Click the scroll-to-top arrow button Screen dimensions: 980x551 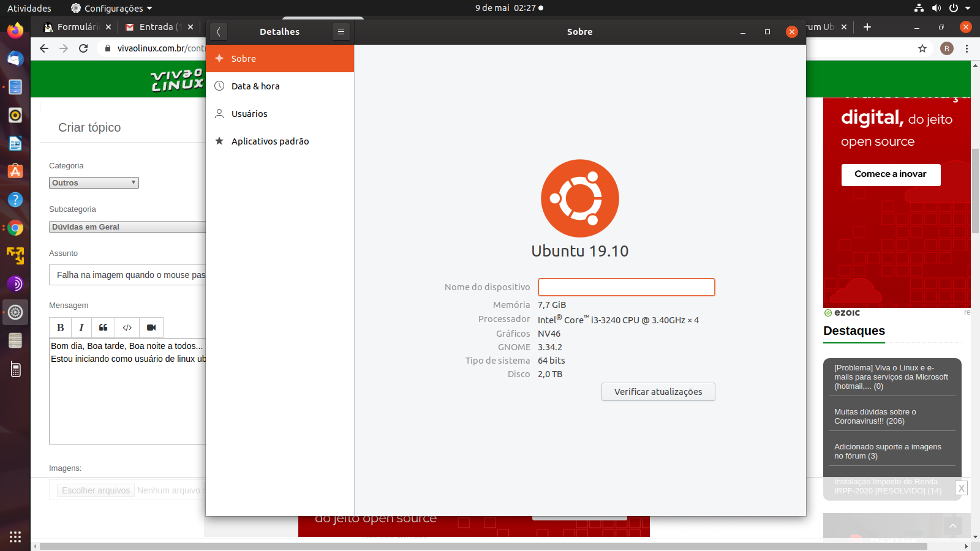pyautogui.click(x=953, y=526)
